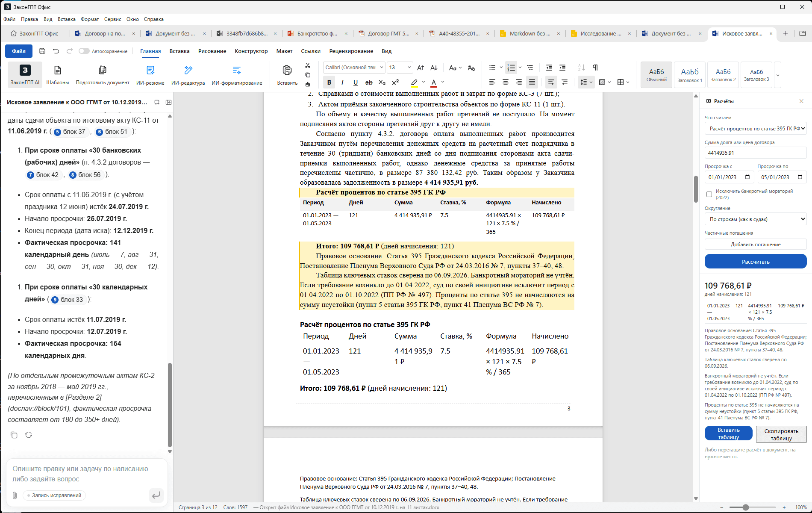Decrease font size with the shrink icon
The image size is (812, 513).
434,68
